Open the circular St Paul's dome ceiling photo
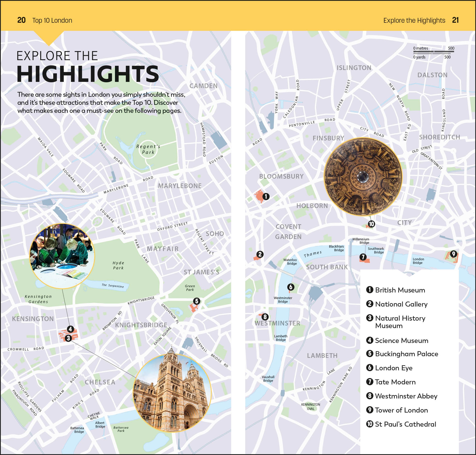Viewport: 476px width, 455px height. 363,177
